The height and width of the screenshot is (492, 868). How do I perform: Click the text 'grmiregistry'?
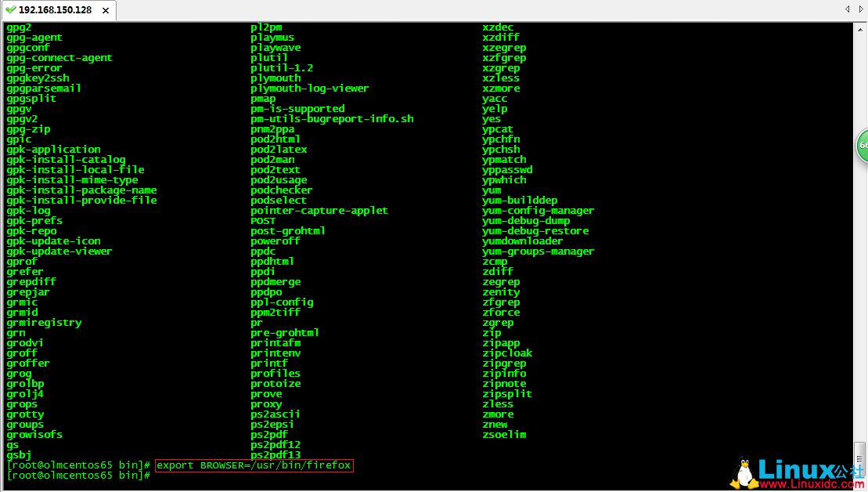44,323
